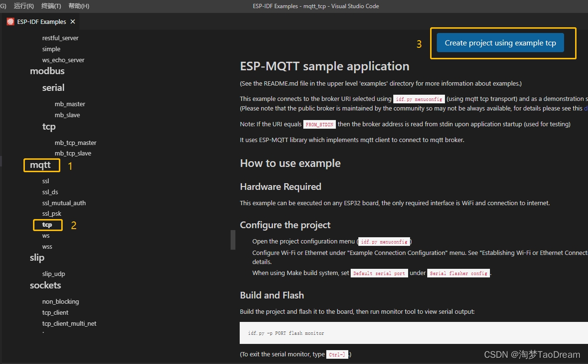
Task: Select the bold tcp example under mqtt
Action: point(47,224)
